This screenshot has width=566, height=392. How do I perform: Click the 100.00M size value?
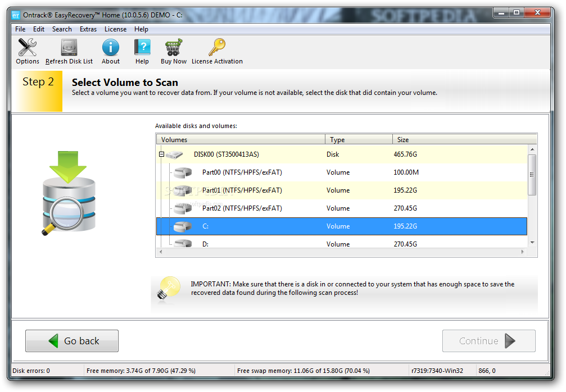point(406,172)
